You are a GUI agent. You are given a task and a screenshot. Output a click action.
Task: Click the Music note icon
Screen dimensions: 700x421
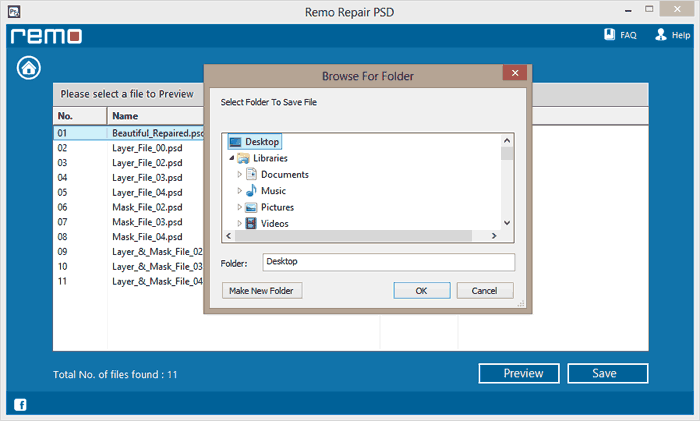click(x=251, y=191)
